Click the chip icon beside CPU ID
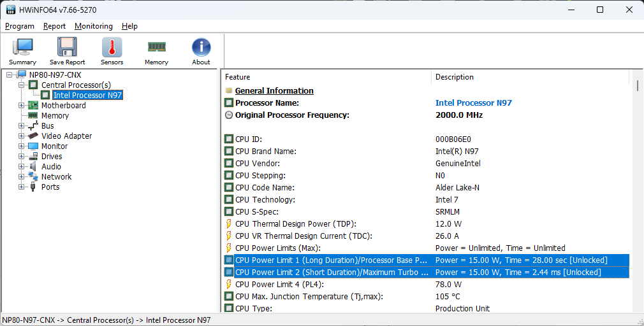Viewport: 644px width, 326px height. pos(229,139)
